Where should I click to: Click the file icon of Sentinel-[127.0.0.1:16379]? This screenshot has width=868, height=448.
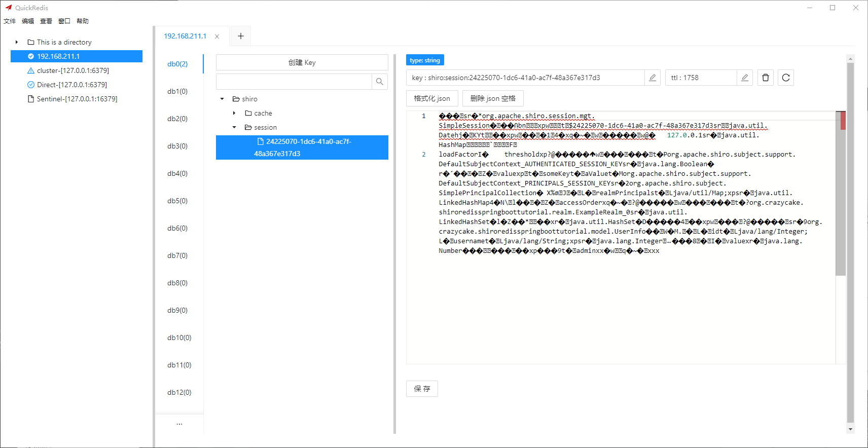coord(31,99)
